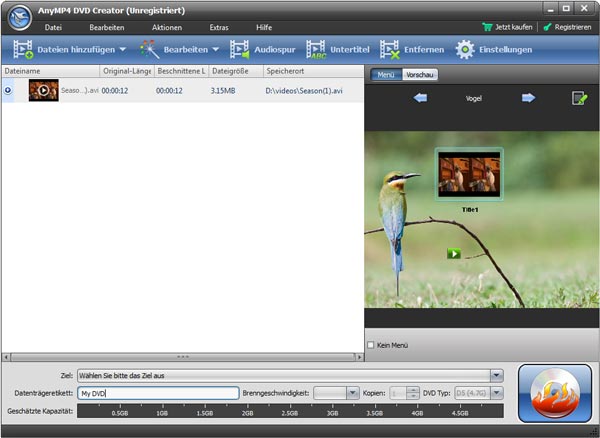This screenshot has width=600, height=438.
Task: Click the file list horizontal scrollbar
Action: tap(183, 357)
